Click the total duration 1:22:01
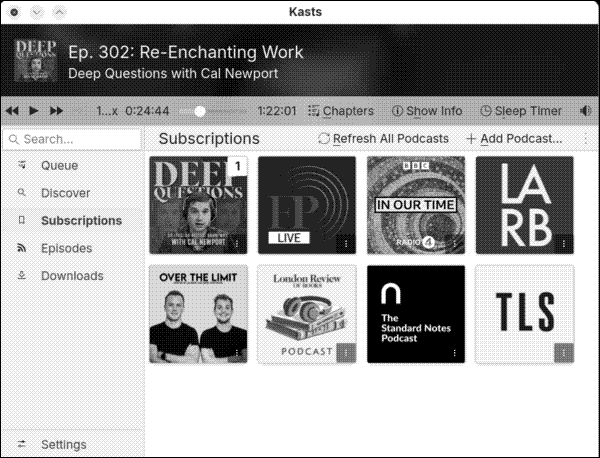The image size is (600, 458). point(277,111)
